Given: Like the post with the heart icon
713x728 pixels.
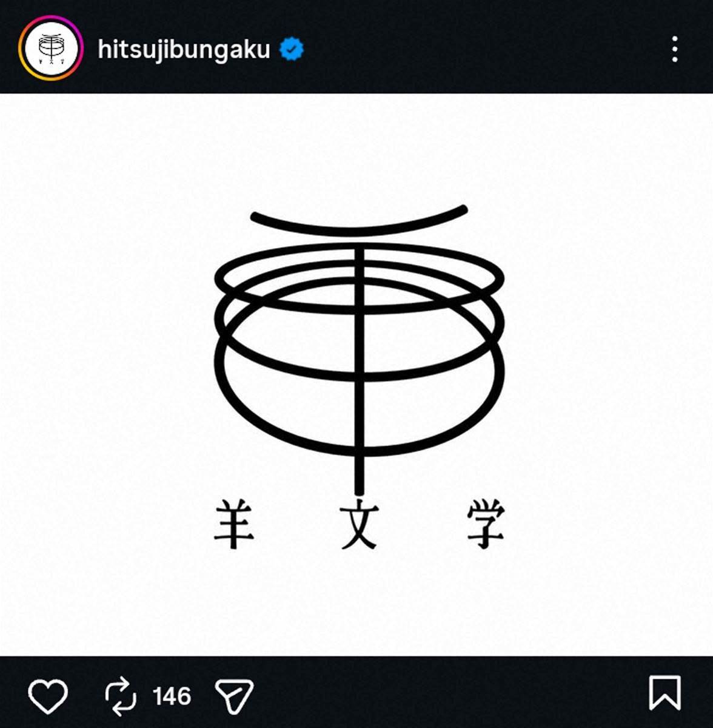Looking at the screenshot, I should pos(49,695).
